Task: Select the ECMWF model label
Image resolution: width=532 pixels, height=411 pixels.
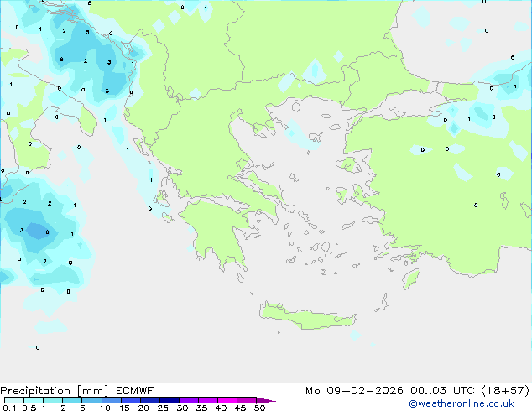Action: [x=135, y=391]
